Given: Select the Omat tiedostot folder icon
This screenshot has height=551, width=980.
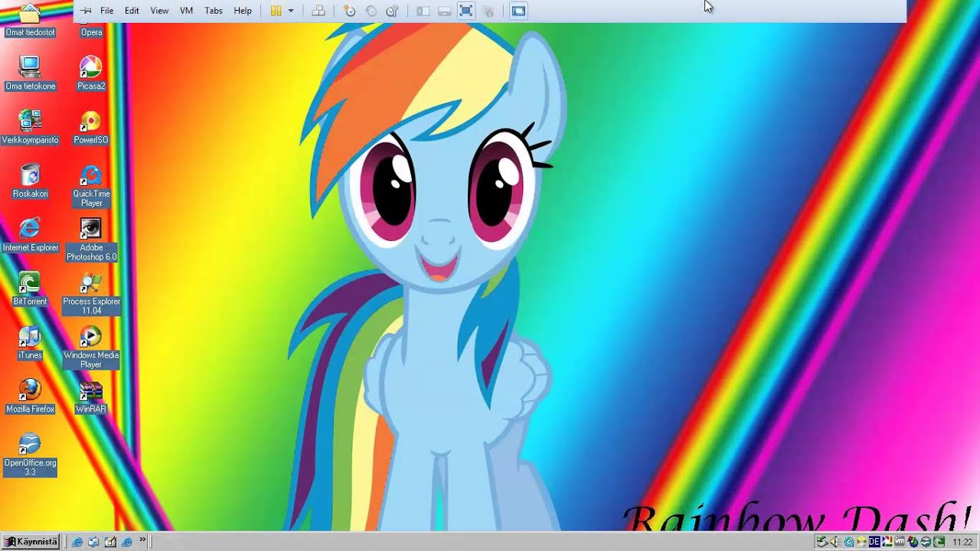Looking at the screenshot, I should (30, 20).
